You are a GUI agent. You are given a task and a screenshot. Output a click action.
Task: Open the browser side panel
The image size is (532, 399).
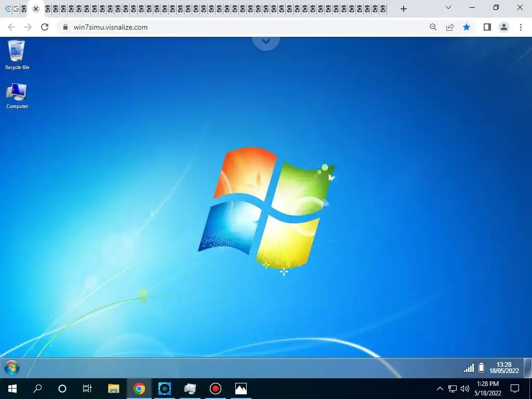[487, 27]
